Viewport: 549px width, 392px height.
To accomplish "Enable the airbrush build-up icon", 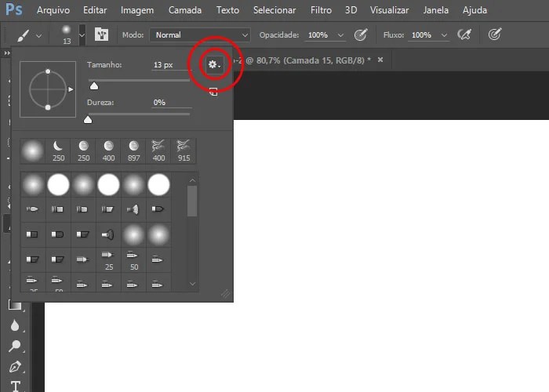I will [x=464, y=34].
